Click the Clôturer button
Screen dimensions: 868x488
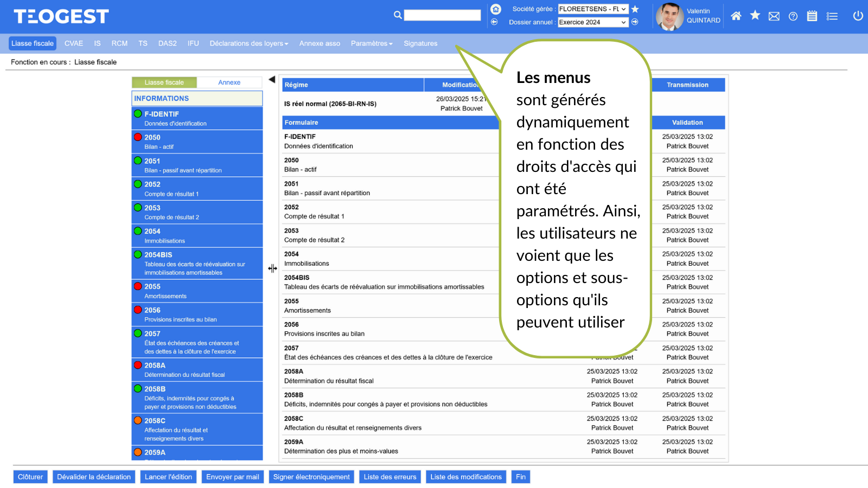30,477
